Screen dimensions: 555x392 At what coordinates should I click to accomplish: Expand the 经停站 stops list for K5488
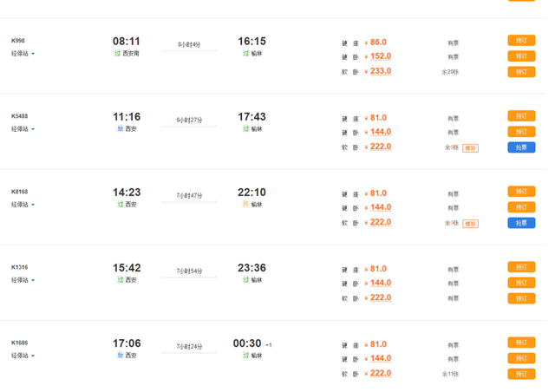coord(23,129)
